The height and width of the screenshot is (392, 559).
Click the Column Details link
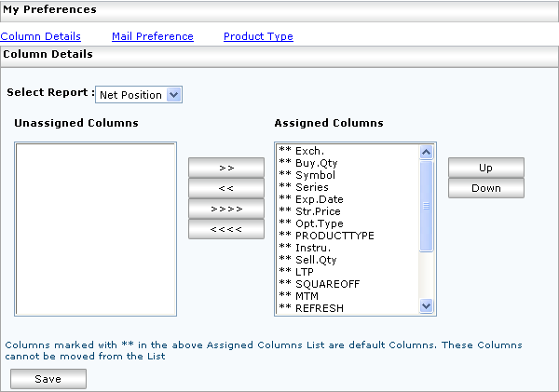pyautogui.click(x=41, y=37)
